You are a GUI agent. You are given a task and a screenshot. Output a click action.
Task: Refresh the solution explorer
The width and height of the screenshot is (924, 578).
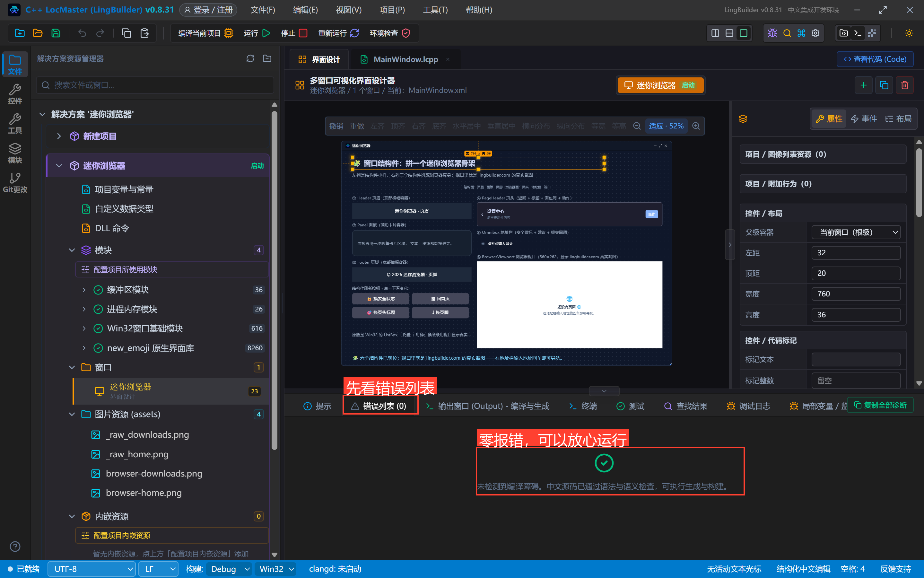(x=250, y=58)
